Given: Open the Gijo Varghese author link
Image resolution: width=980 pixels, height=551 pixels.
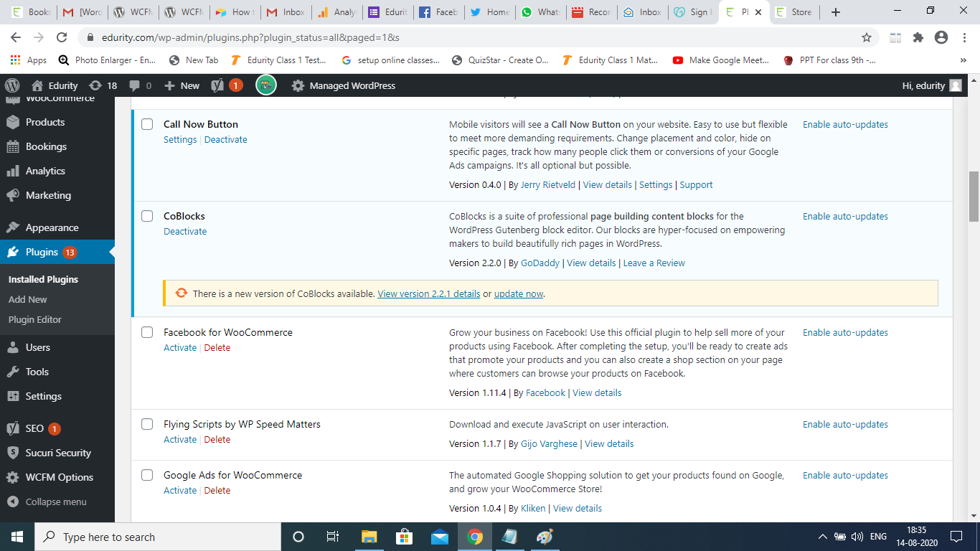Looking at the screenshot, I should tap(549, 444).
